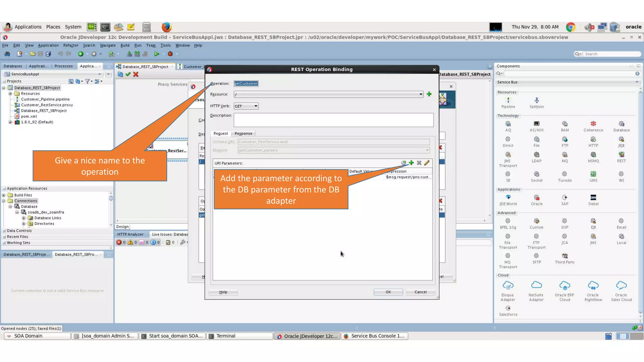Select the soadb_dev_soainfra connection
Image resolution: width=644 pixels, height=362 pixels.
46,212
